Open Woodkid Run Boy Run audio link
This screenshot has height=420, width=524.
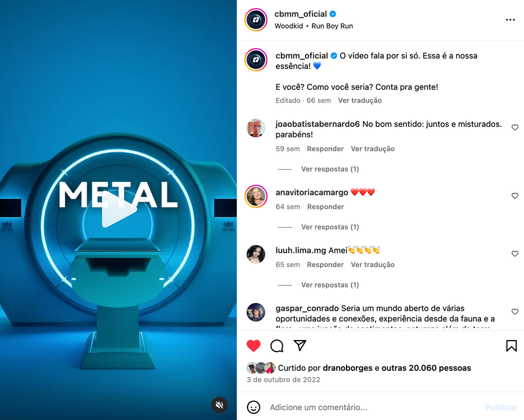314,26
